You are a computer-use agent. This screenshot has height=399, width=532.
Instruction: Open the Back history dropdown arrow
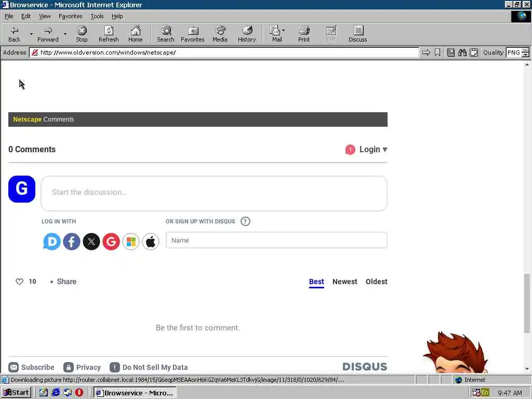pos(31,34)
